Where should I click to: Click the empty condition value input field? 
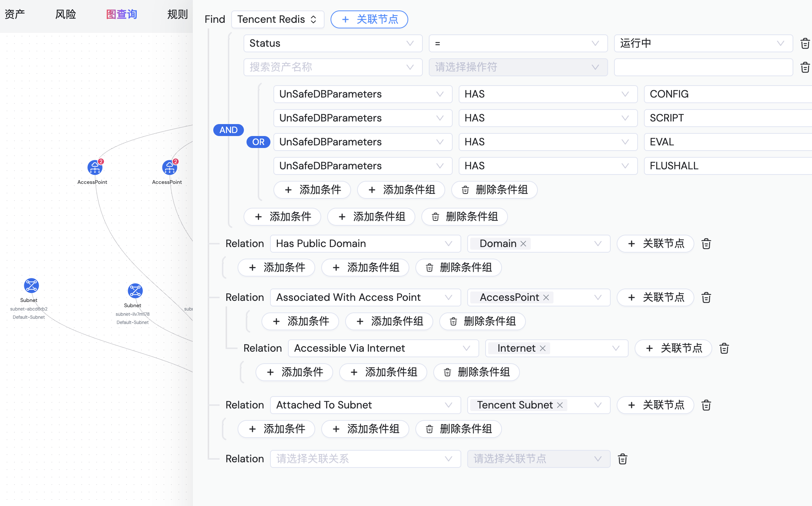coord(703,67)
